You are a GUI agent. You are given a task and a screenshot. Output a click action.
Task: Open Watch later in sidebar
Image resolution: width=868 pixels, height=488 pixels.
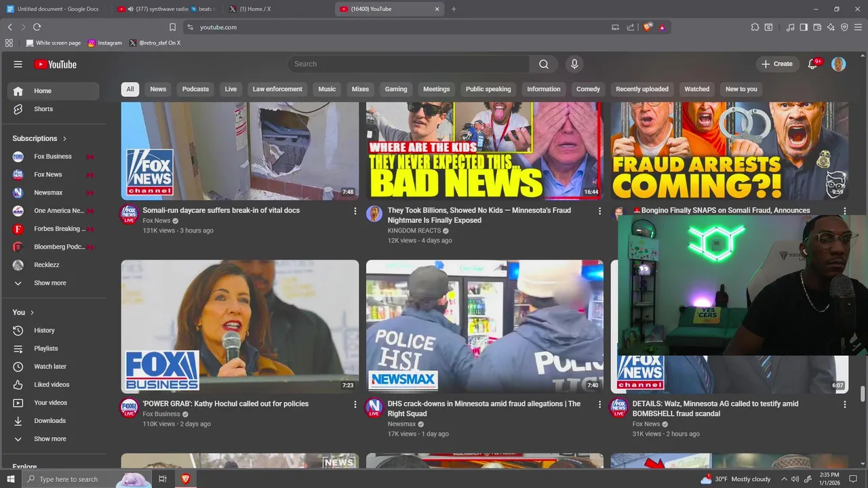click(x=53, y=367)
